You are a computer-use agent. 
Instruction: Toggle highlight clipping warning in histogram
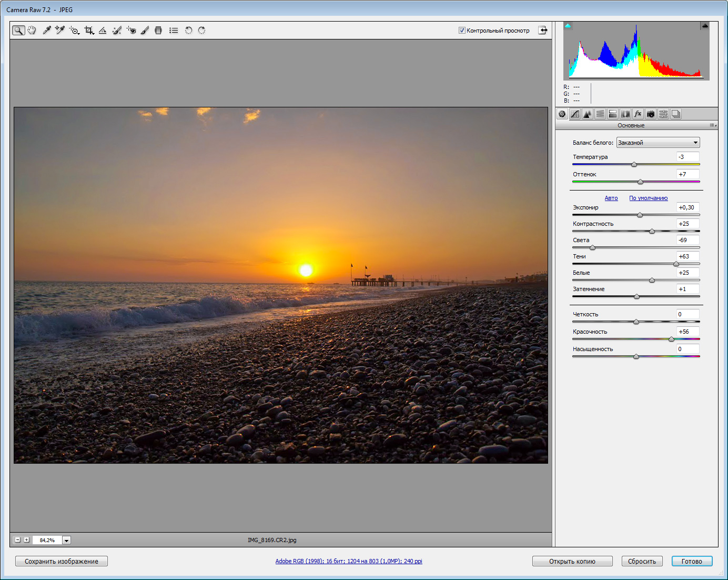pos(705,25)
